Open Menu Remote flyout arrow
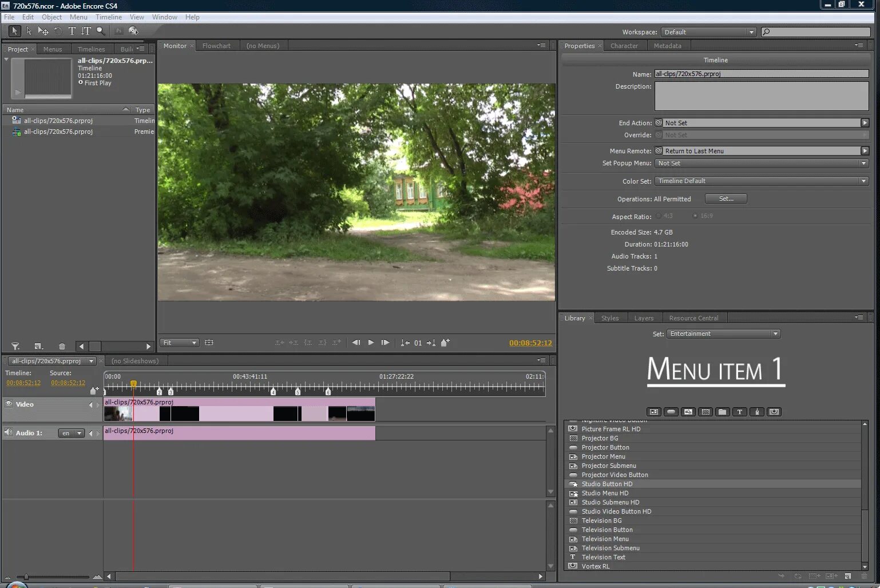This screenshot has height=588, width=880. [865, 151]
